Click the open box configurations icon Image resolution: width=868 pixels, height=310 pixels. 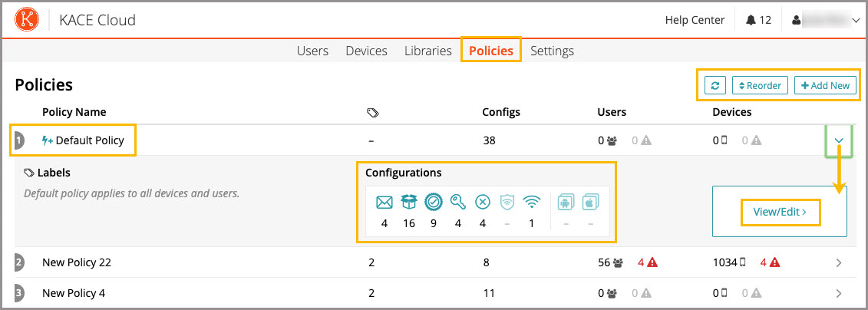pyautogui.click(x=408, y=203)
